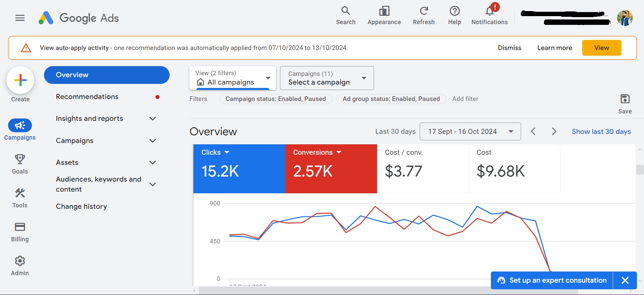Open the account profile avatar

[625, 18]
